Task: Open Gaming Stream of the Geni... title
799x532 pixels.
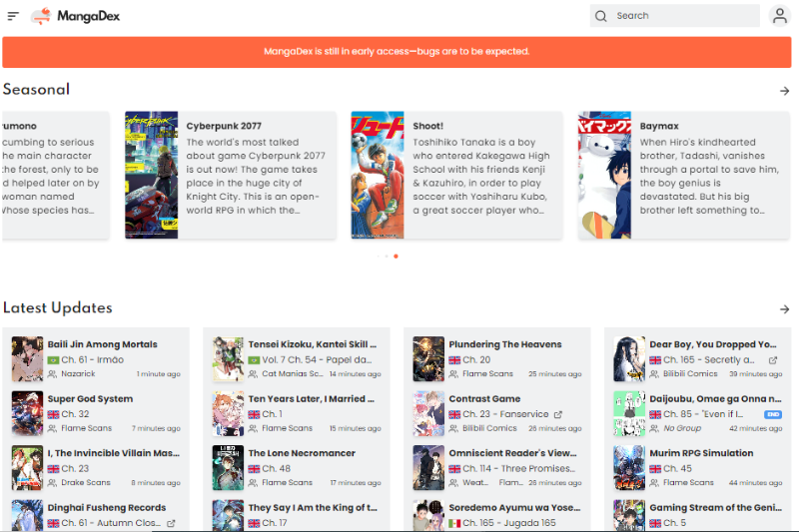Action: pyautogui.click(x=715, y=508)
